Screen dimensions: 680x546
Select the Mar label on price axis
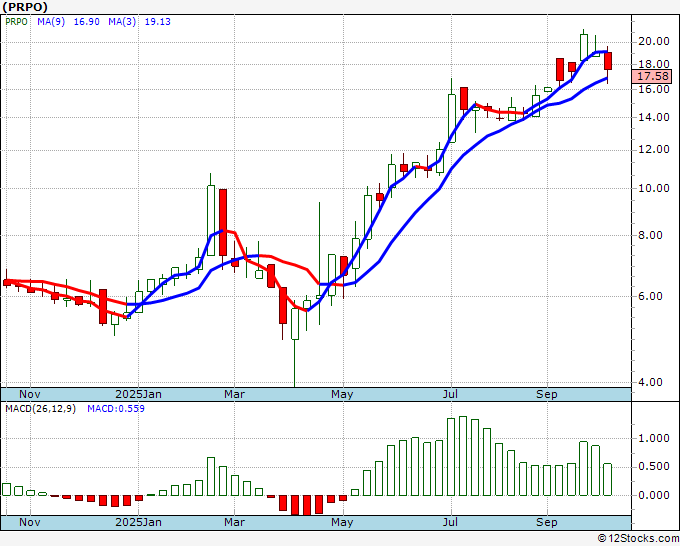coord(234,394)
